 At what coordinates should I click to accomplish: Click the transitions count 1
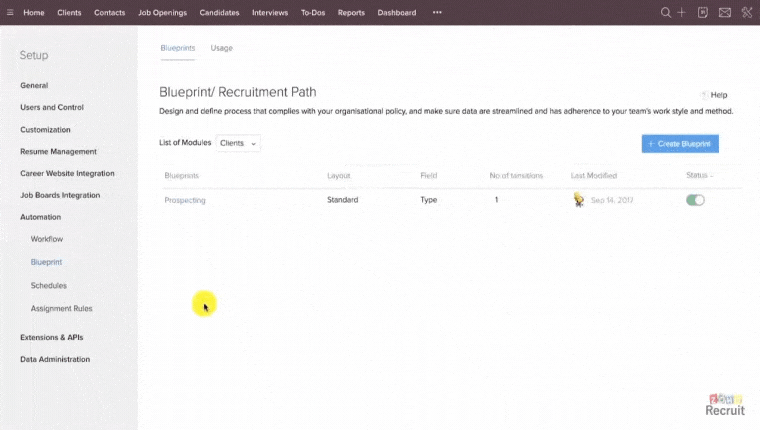tap(496, 200)
